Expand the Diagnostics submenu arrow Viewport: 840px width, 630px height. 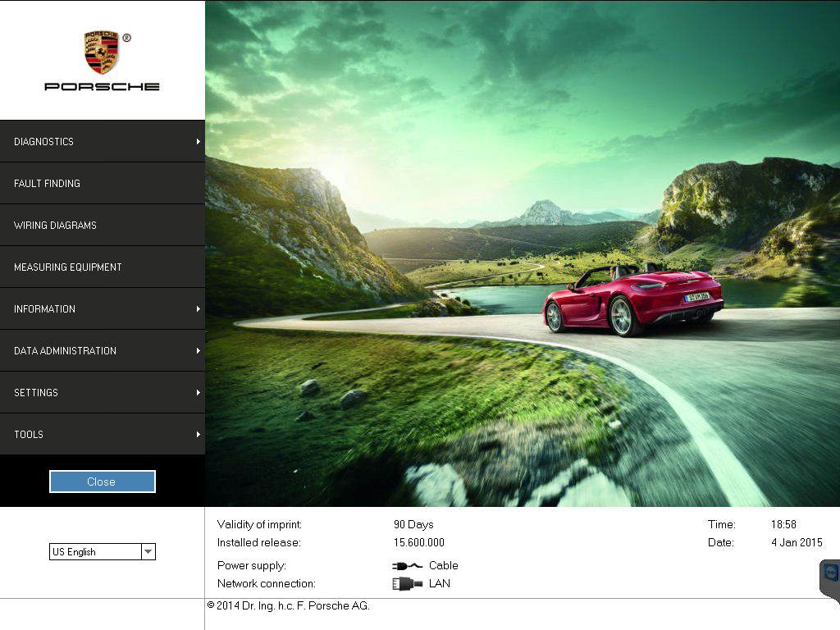tap(199, 141)
